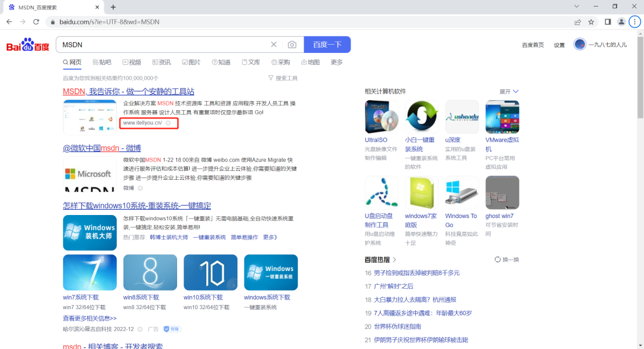The height and width of the screenshot is (349, 644).
Task: Click the browser address bar URL
Action: (x=109, y=21)
